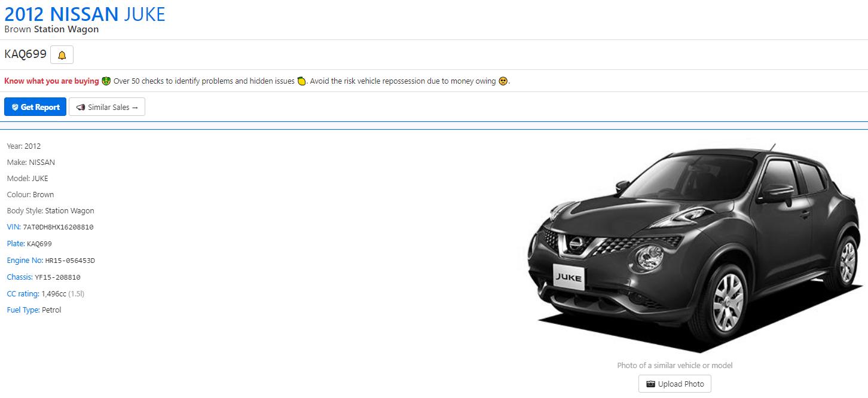This screenshot has height=398, width=868.
Task: Click the '1,496cc' rating value
Action: click(x=54, y=293)
